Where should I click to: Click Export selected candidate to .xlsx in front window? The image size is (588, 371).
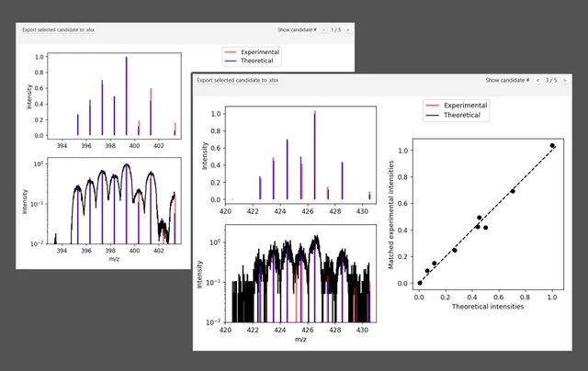(x=237, y=80)
